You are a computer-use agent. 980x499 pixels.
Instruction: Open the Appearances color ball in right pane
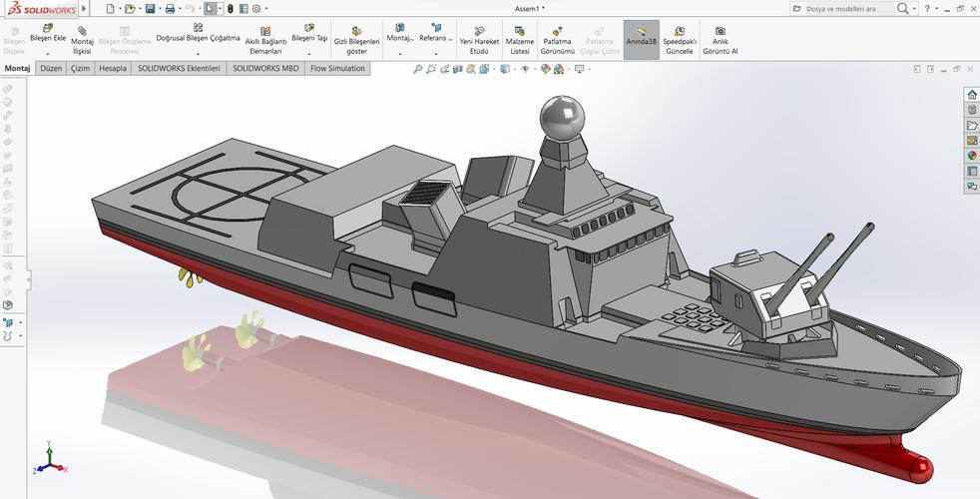tap(972, 155)
